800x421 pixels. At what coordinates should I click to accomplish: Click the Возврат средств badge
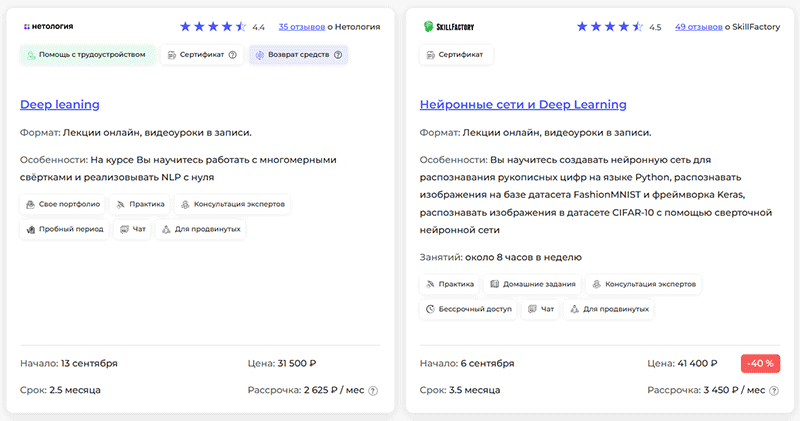(x=298, y=55)
